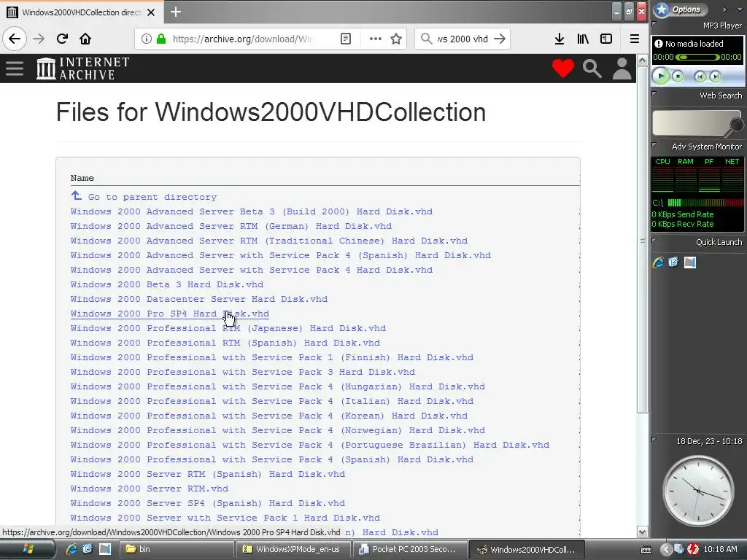Show site information for archive.org
Viewport: 747px width, 560px height.
pyautogui.click(x=146, y=39)
